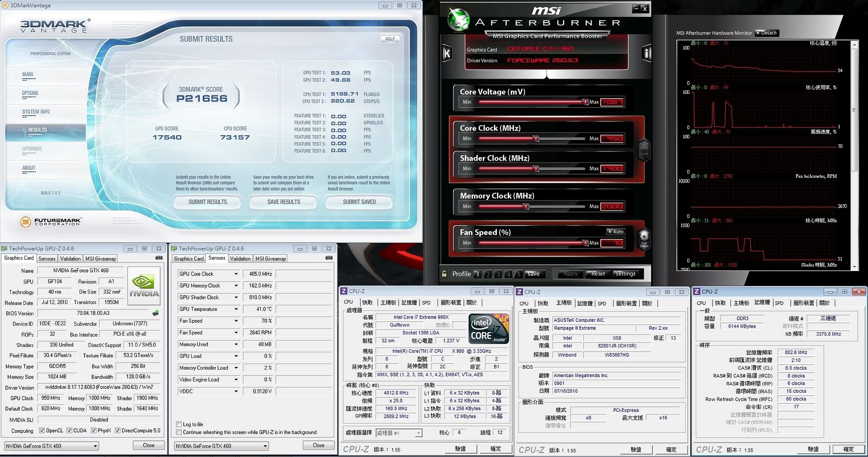Open MSI Giveaway tab in GPU-Z Sensors window
This screenshot has height=457, width=868.
[270, 259]
